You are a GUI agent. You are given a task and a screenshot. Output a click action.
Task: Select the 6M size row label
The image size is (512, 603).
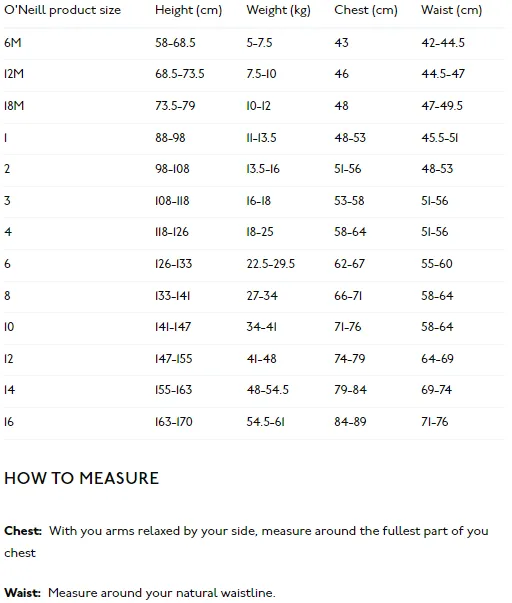13,42
